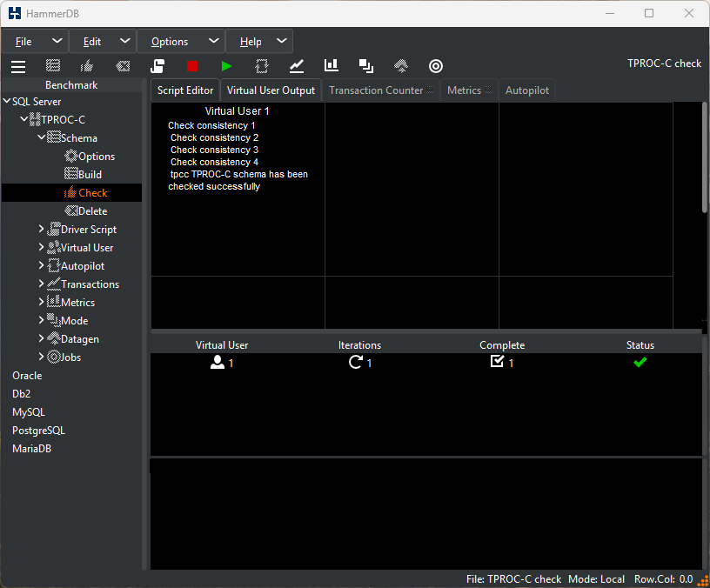Collapse the SQL Server tree node
The height and width of the screenshot is (588, 710).
7,101
